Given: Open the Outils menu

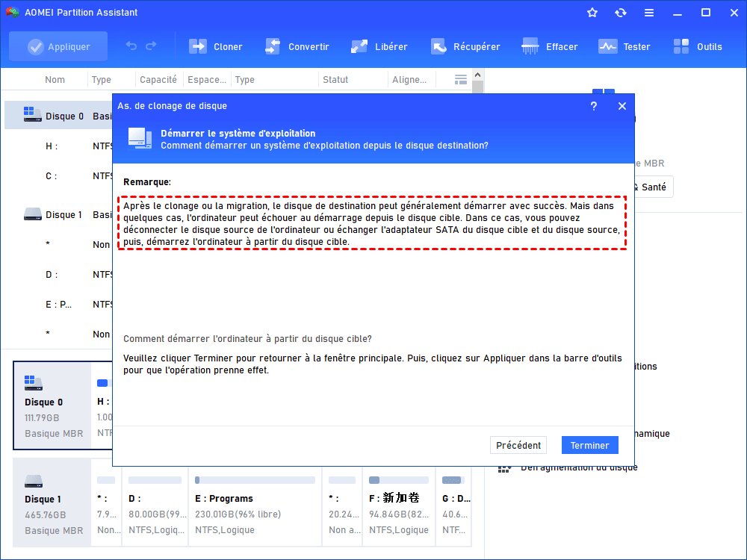Looking at the screenshot, I should pos(698,46).
